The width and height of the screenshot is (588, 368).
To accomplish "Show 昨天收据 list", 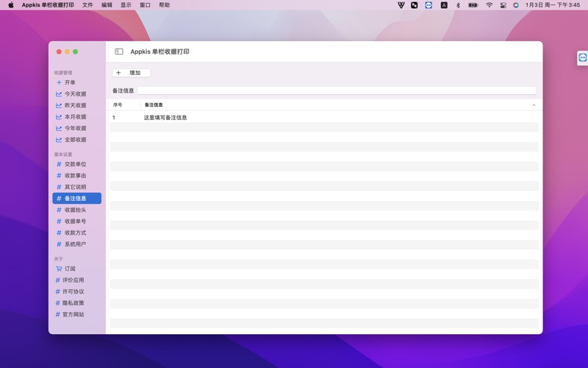I will (x=77, y=105).
